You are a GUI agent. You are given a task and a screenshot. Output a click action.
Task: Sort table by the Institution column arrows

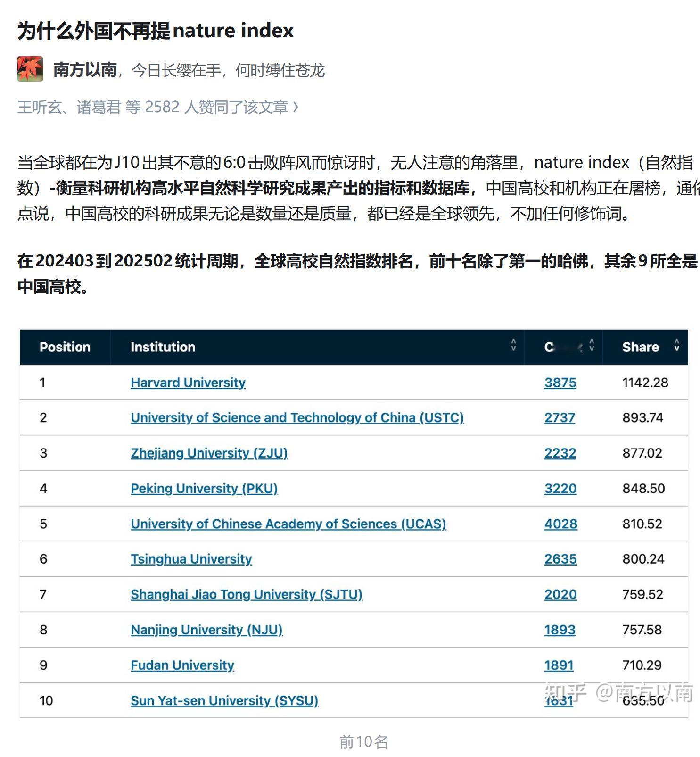(513, 345)
